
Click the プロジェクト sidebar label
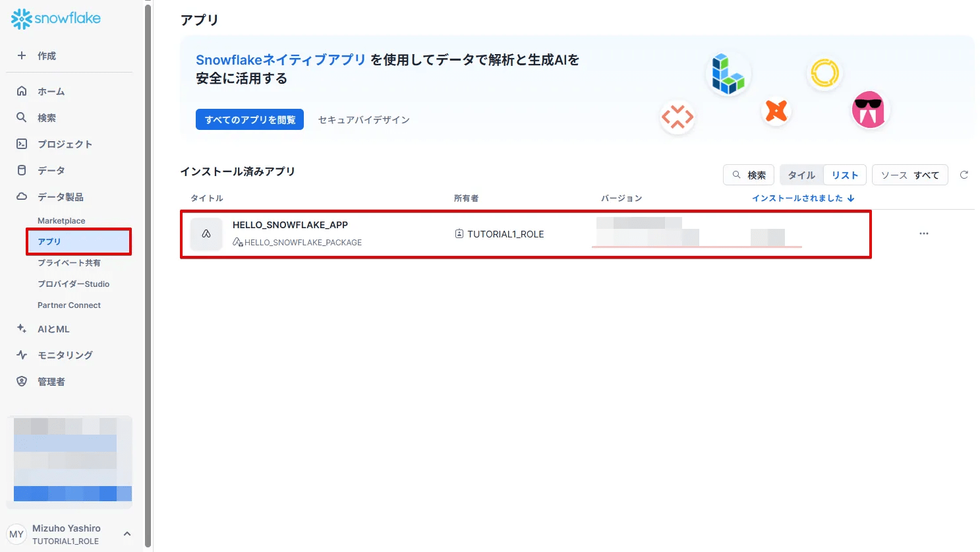tap(65, 144)
